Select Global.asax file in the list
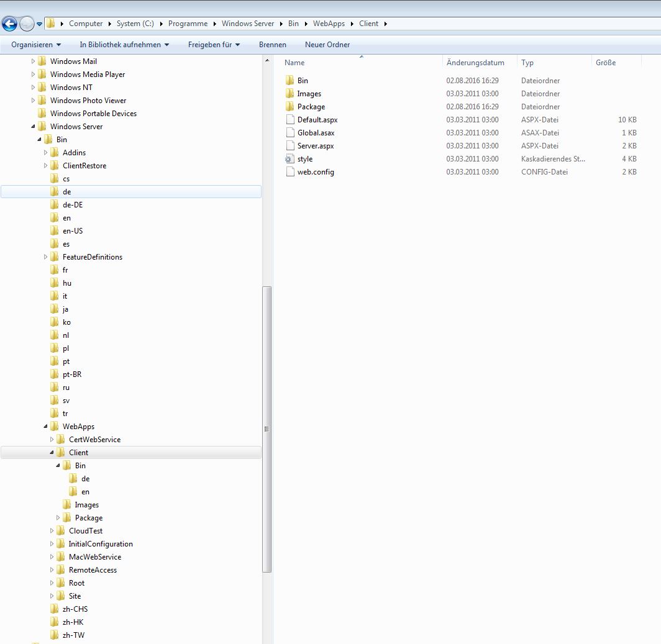This screenshot has height=644, width=661. click(316, 133)
